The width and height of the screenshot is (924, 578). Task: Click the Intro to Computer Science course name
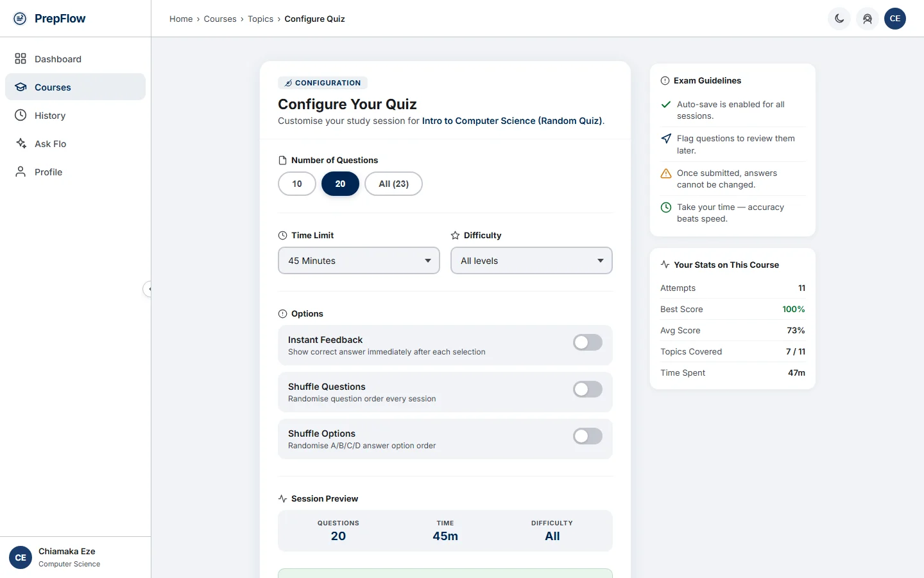click(x=512, y=121)
